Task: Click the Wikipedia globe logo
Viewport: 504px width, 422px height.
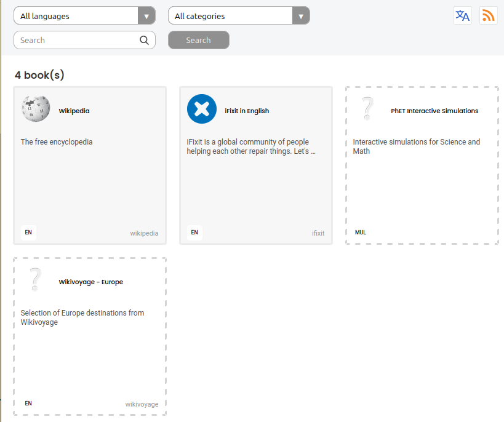Action: 36,109
